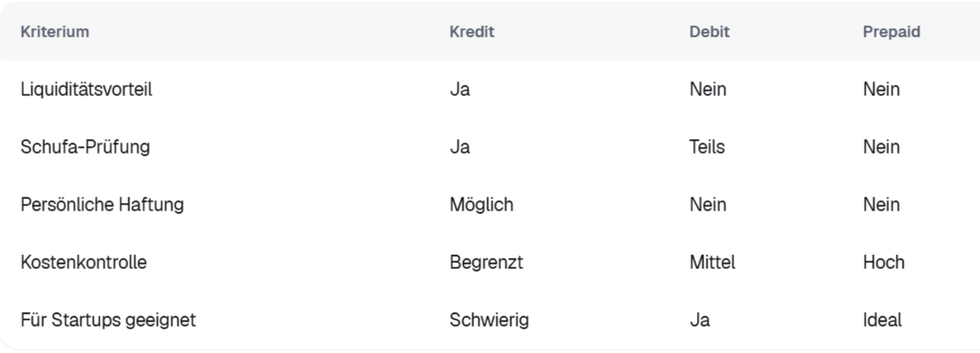Click the Mittel cell under Debit
This screenshot has width=980, height=353.
(x=712, y=263)
